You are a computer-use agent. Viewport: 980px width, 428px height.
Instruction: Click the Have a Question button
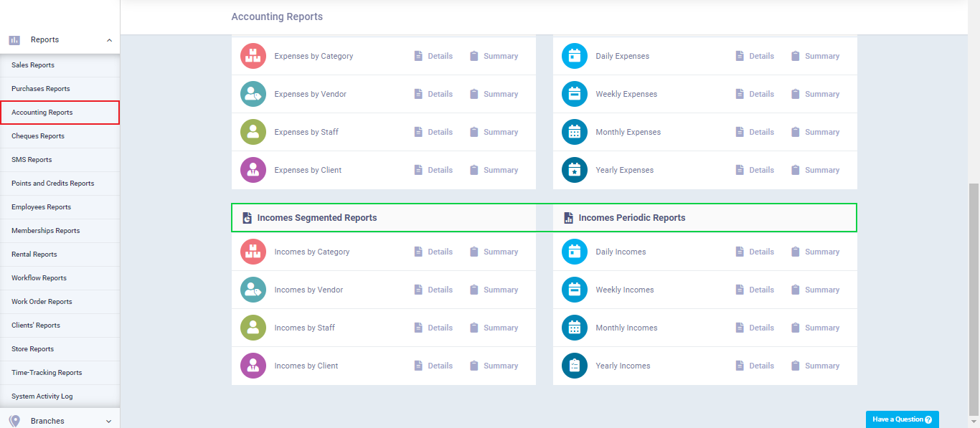point(902,419)
